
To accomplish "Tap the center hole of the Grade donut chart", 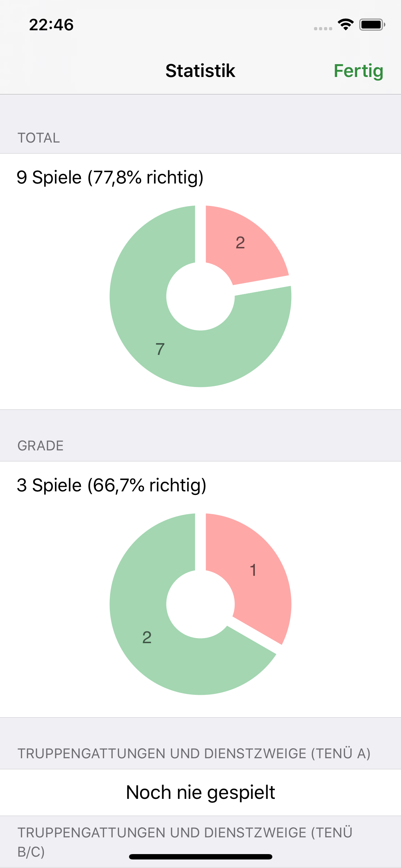I will 200,604.
